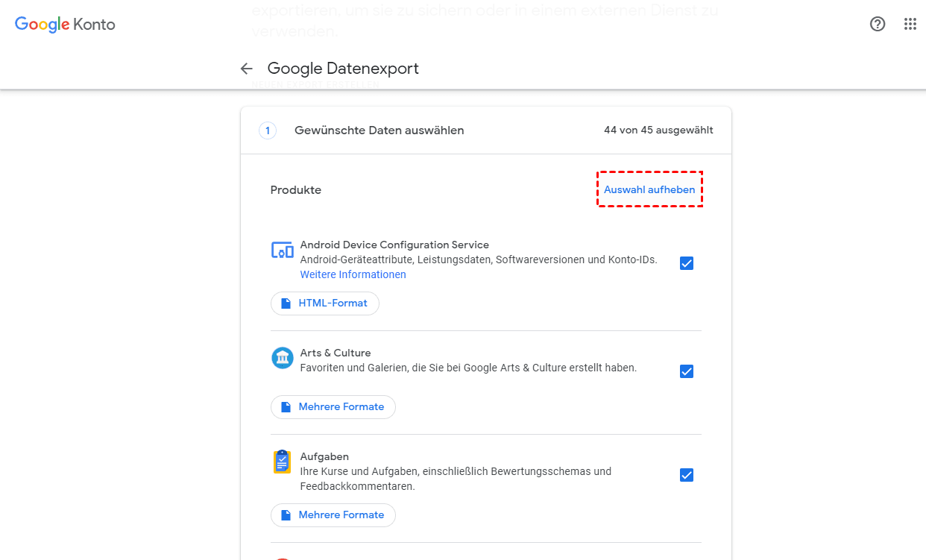
Task: Click the HTML-Format button
Action: (x=325, y=303)
